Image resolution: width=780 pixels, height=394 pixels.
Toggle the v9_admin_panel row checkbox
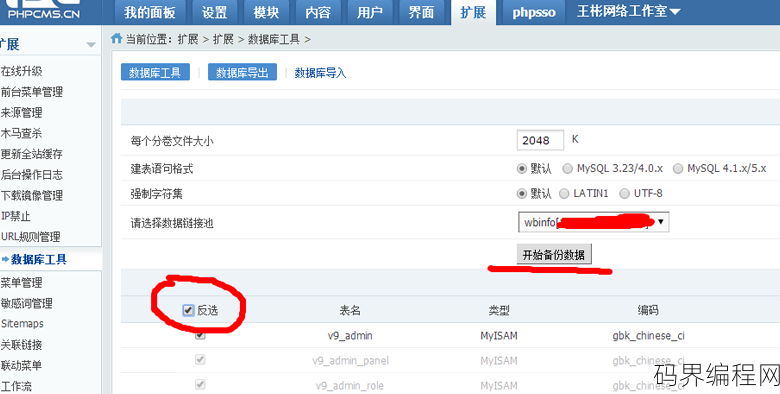(200, 359)
